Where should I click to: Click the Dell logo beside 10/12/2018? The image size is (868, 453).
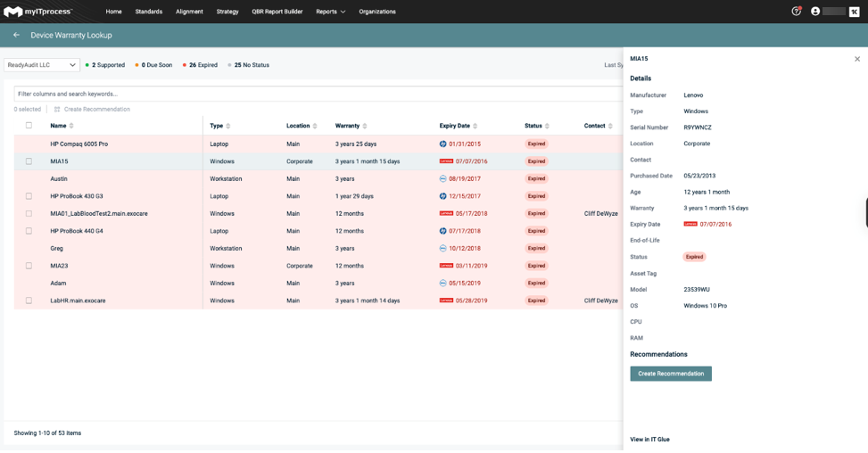pyautogui.click(x=442, y=249)
